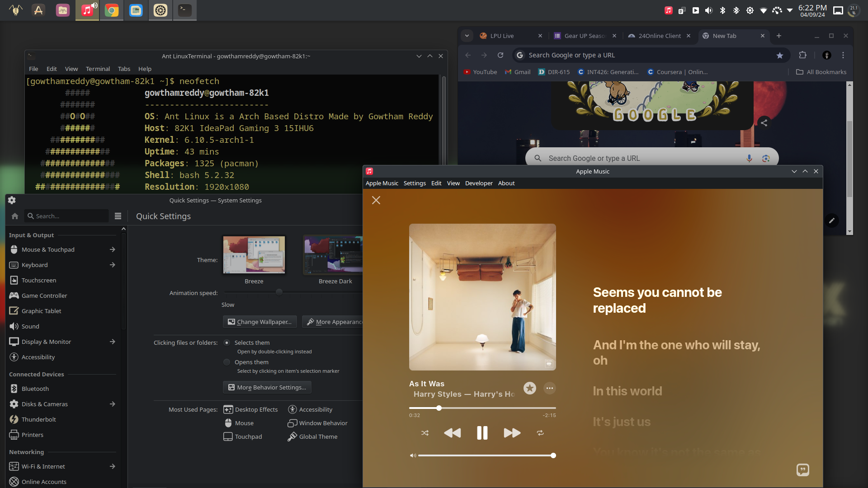
Task: Expand Wi-Fi & Internet settings arrow
Action: pyautogui.click(x=112, y=466)
